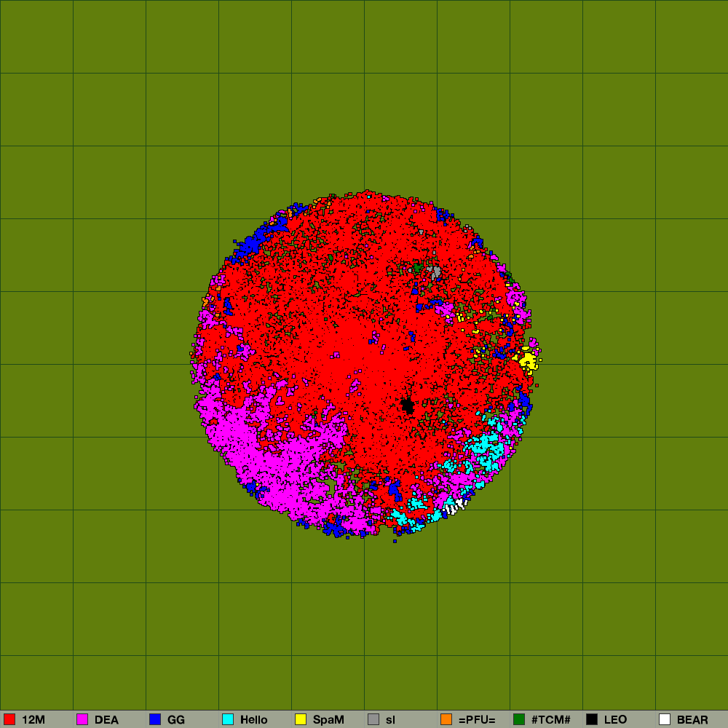Select the BEAR label in legend
The height and width of the screenshot is (728, 728).
(x=692, y=720)
